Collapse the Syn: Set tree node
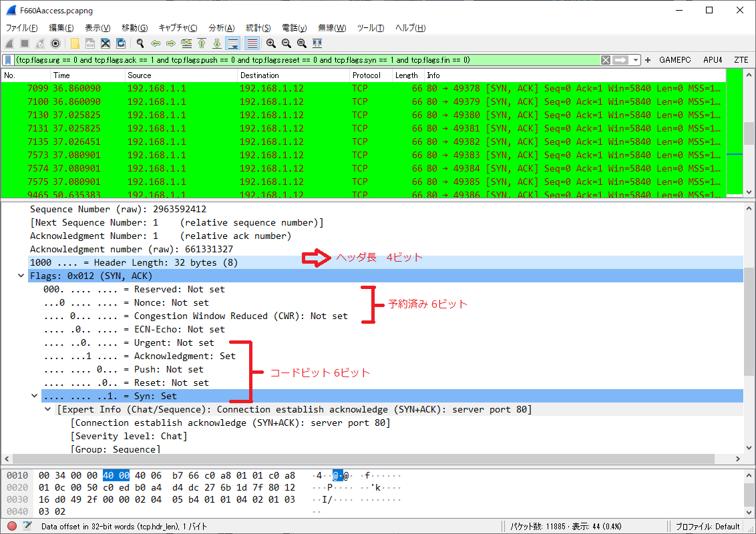Image resolution: width=756 pixels, height=534 pixels. 34,396
